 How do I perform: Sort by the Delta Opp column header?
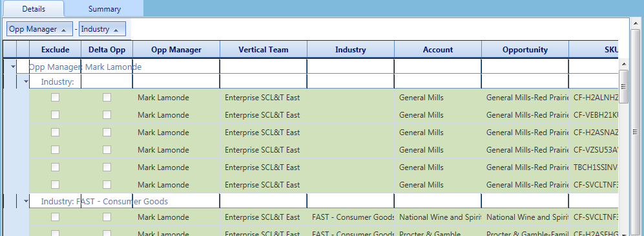[107, 49]
